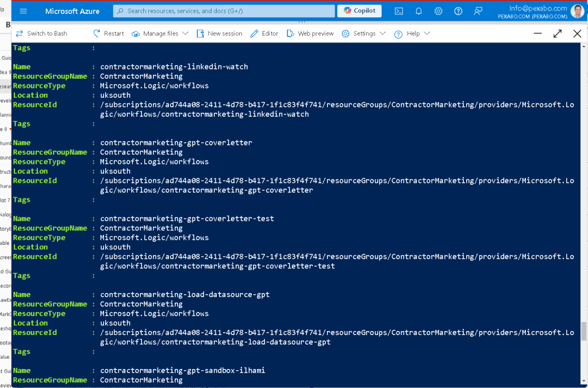Open Web preview
Screen dimensions: 588x388
click(x=310, y=33)
